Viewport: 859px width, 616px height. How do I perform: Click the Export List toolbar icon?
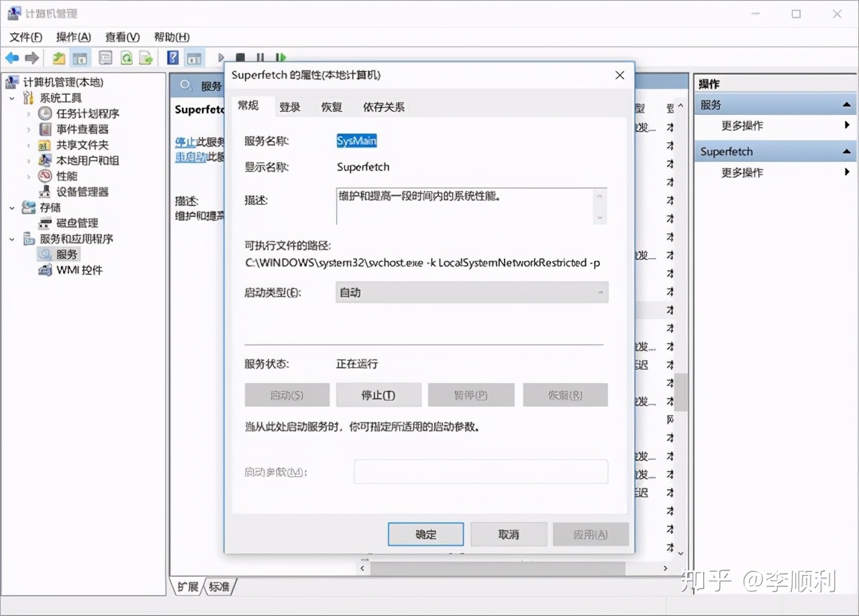pos(146,58)
